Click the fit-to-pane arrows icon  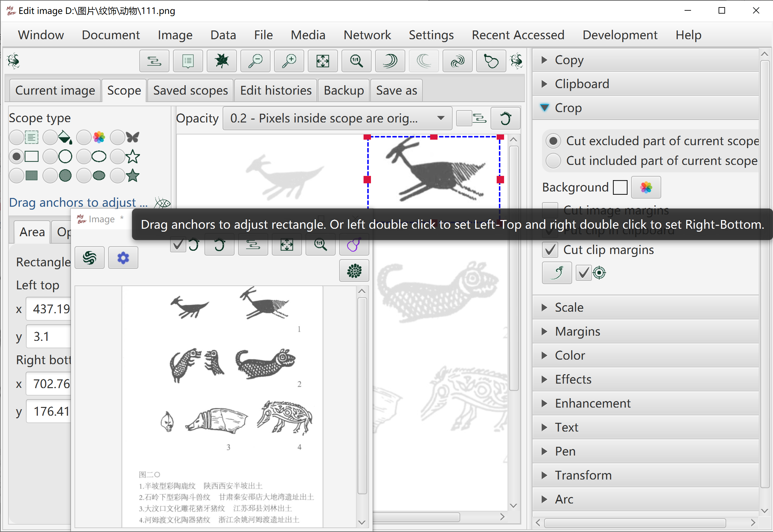pos(323,61)
